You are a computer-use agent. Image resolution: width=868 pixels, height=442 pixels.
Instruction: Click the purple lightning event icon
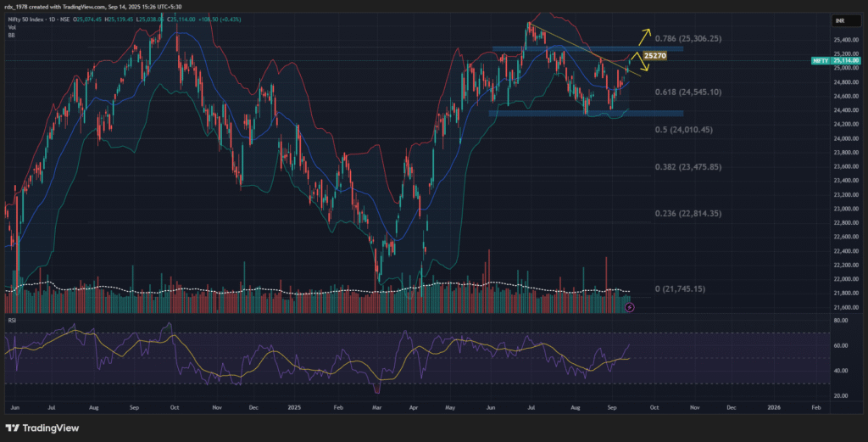click(x=629, y=307)
